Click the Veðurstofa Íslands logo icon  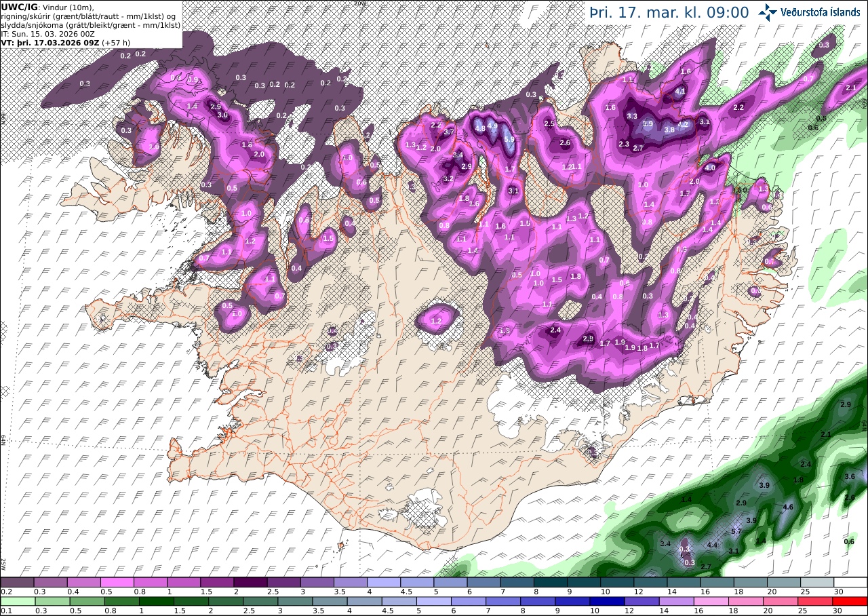768,12
